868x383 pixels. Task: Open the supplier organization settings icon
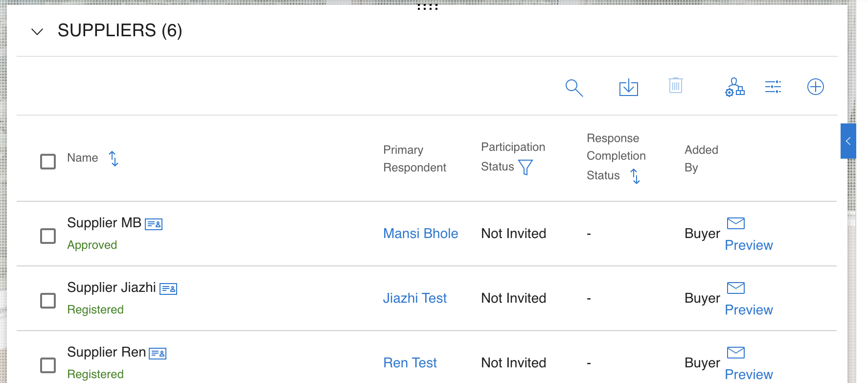734,87
